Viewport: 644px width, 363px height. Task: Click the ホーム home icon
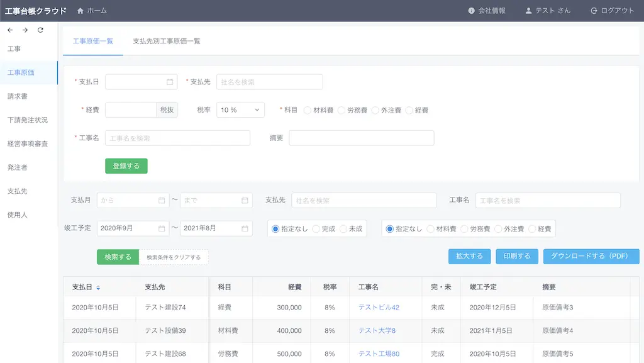80,10
